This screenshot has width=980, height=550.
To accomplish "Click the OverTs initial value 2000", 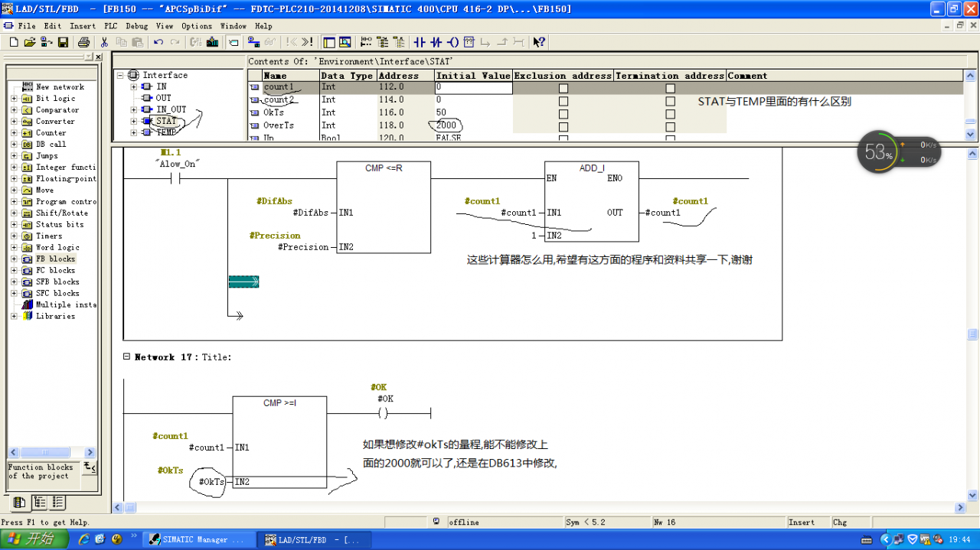I will click(446, 125).
